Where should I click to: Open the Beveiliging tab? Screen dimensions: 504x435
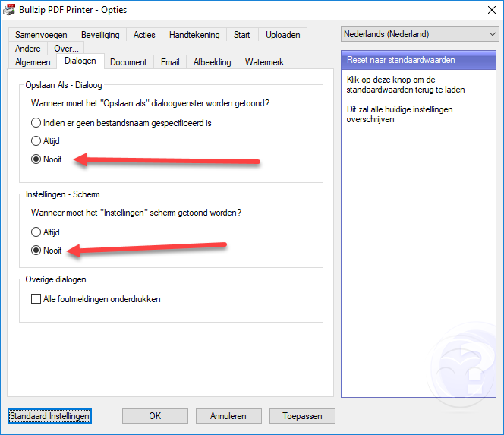tap(100, 35)
